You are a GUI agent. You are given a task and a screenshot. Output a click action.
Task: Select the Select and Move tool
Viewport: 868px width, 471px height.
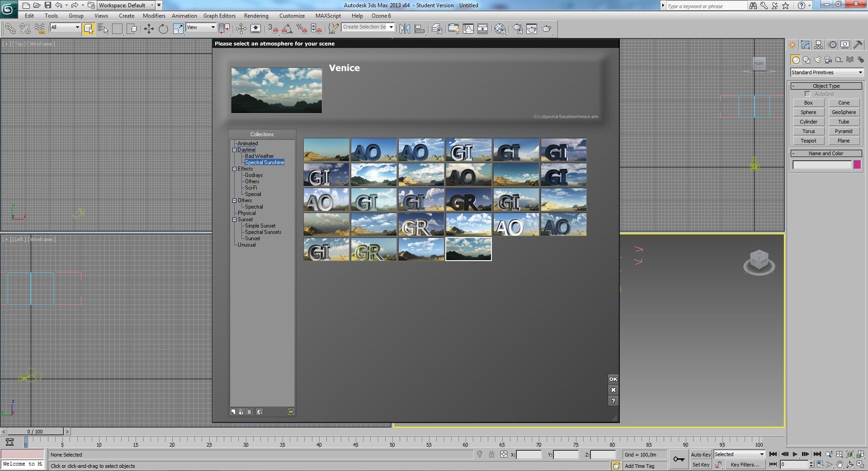coord(149,29)
